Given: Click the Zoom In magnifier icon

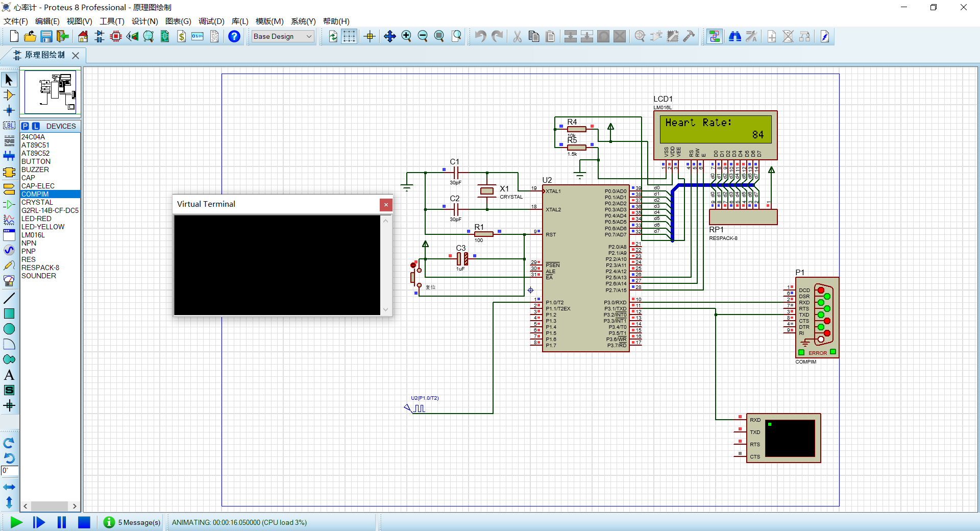Looking at the screenshot, I should [x=406, y=36].
